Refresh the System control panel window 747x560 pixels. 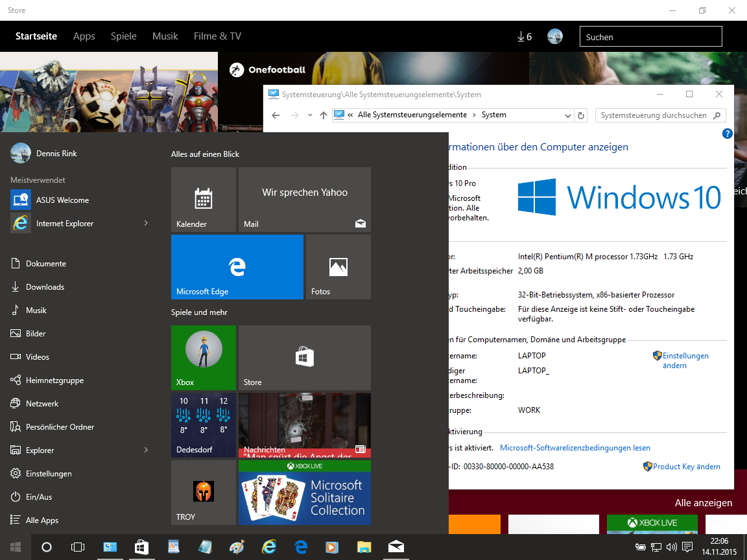pos(581,115)
